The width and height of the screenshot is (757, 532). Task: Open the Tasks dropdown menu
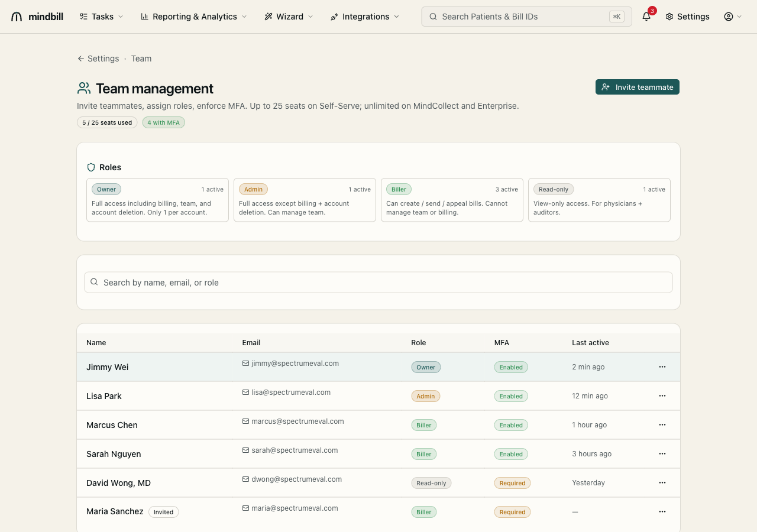click(102, 17)
